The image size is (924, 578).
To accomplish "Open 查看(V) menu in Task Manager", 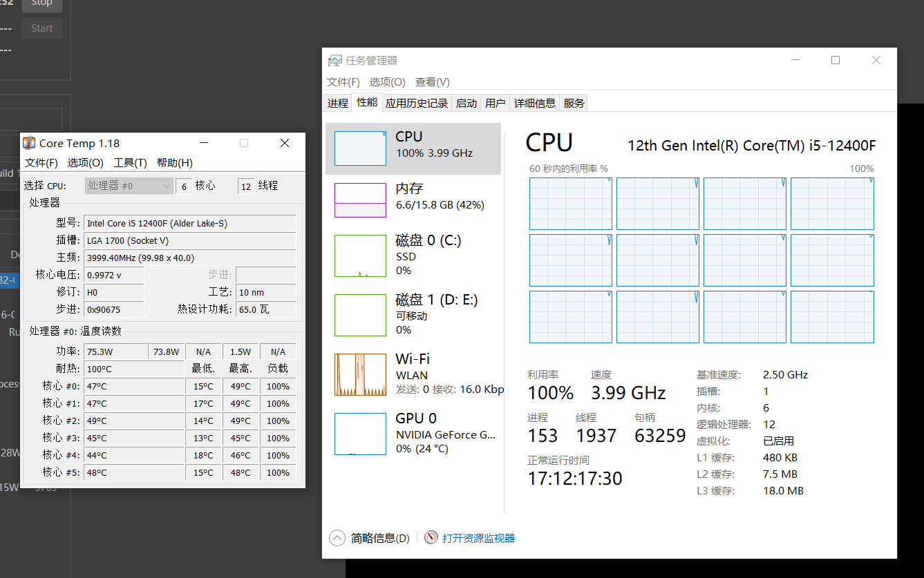I will coord(432,82).
